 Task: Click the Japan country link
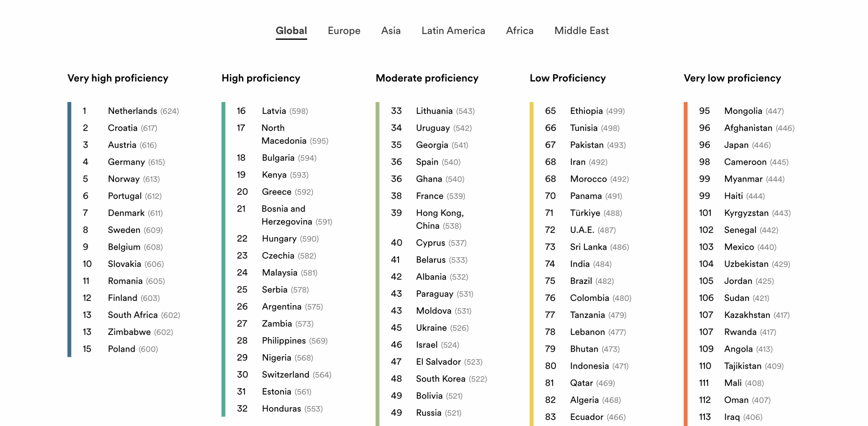(x=736, y=145)
